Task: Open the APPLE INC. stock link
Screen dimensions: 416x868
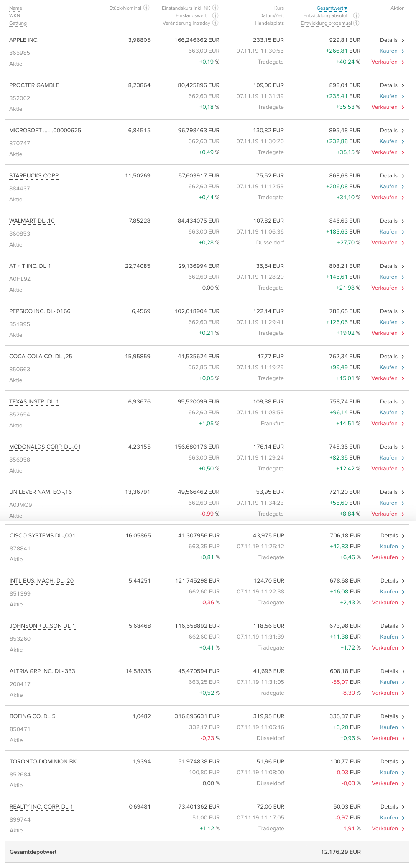Action: click(24, 40)
